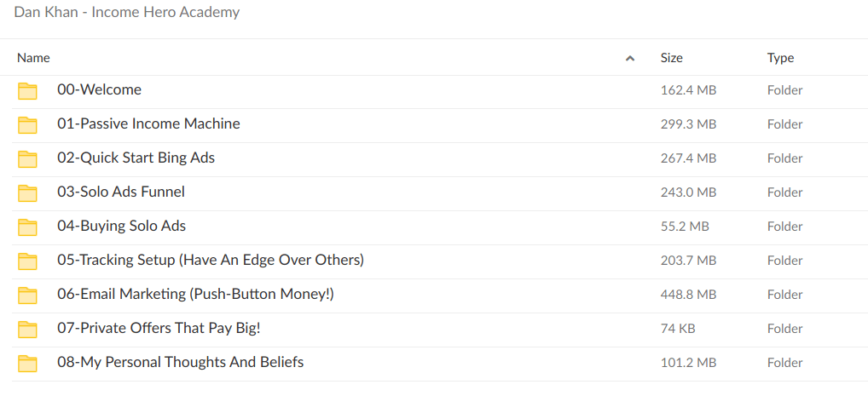This screenshot has height=396, width=868.
Task: Click the 05-Tracking Setup folder icon
Action: coord(28,261)
